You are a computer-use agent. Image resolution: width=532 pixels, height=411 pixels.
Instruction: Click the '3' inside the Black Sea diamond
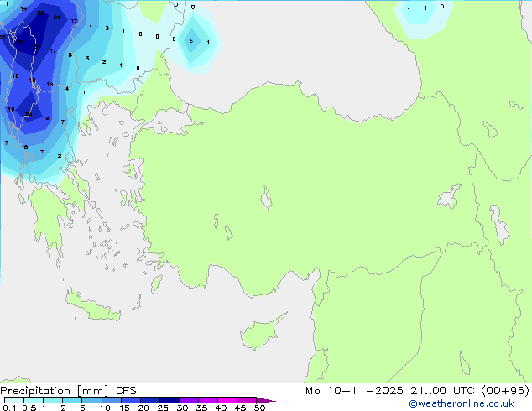(x=191, y=41)
